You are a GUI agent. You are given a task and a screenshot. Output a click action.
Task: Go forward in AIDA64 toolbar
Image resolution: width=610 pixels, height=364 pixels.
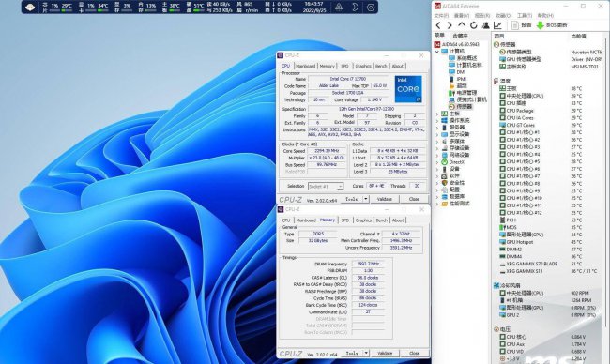tap(450, 25)
